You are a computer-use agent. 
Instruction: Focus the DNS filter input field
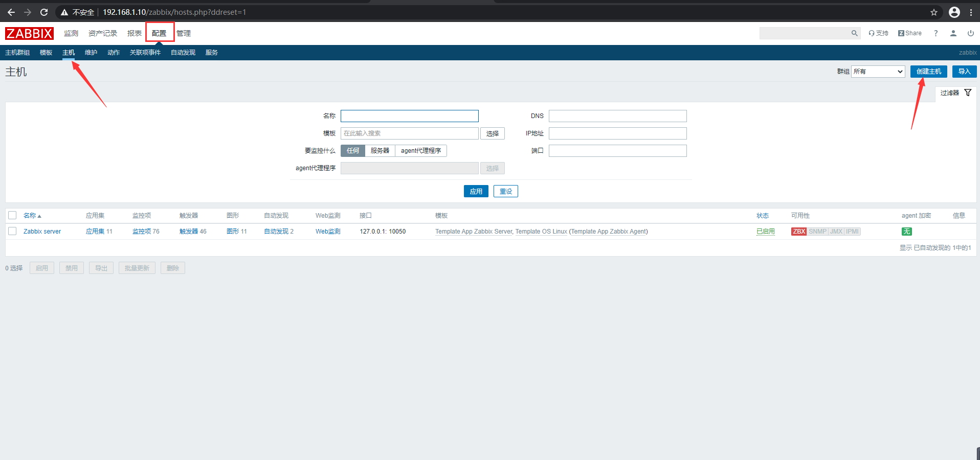click(x=618, y=116)
